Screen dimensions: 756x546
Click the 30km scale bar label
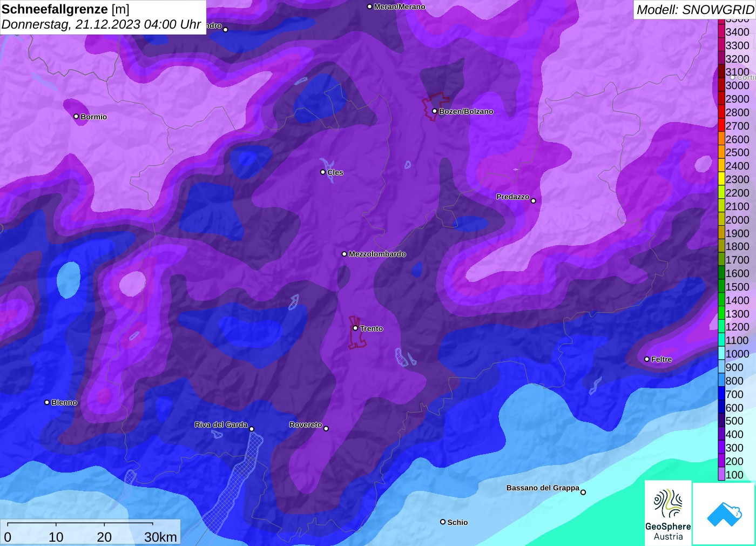[160, 537]
